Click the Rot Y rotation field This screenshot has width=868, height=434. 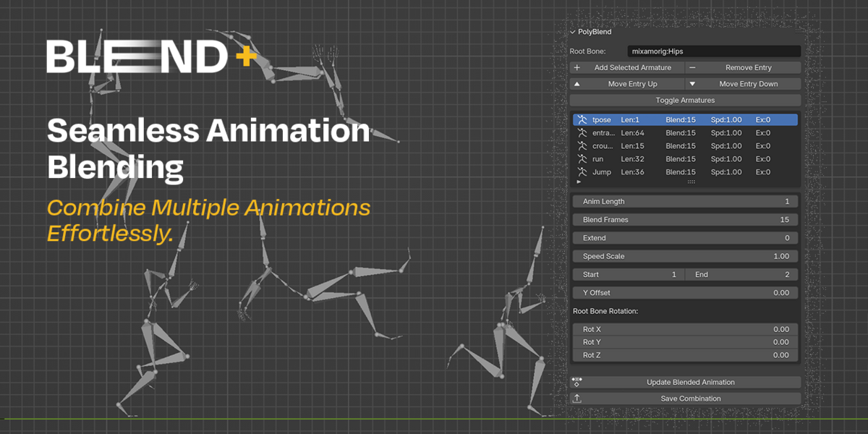pyautogui.click(x=684, y=342)
